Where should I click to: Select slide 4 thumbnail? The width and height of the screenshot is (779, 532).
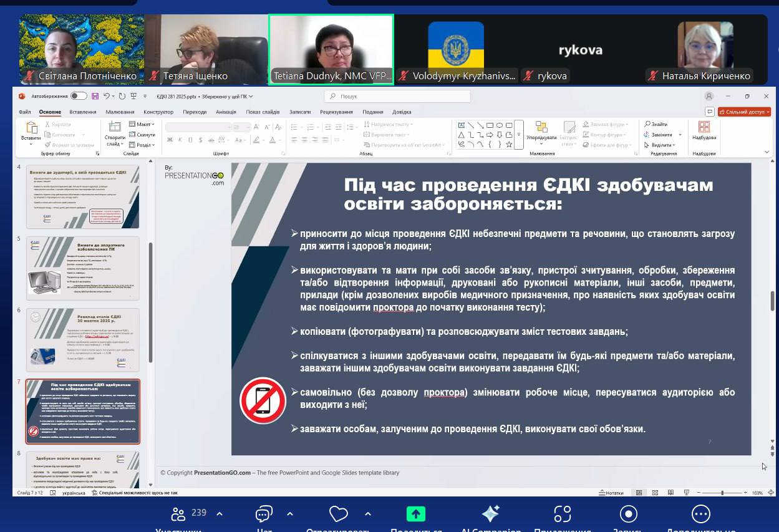click(83, 196)
